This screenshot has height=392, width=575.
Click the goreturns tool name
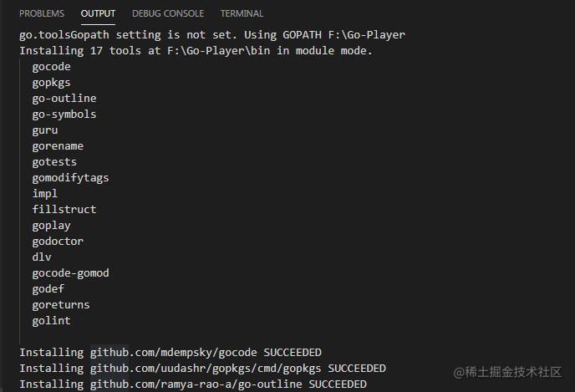(61, 305)
